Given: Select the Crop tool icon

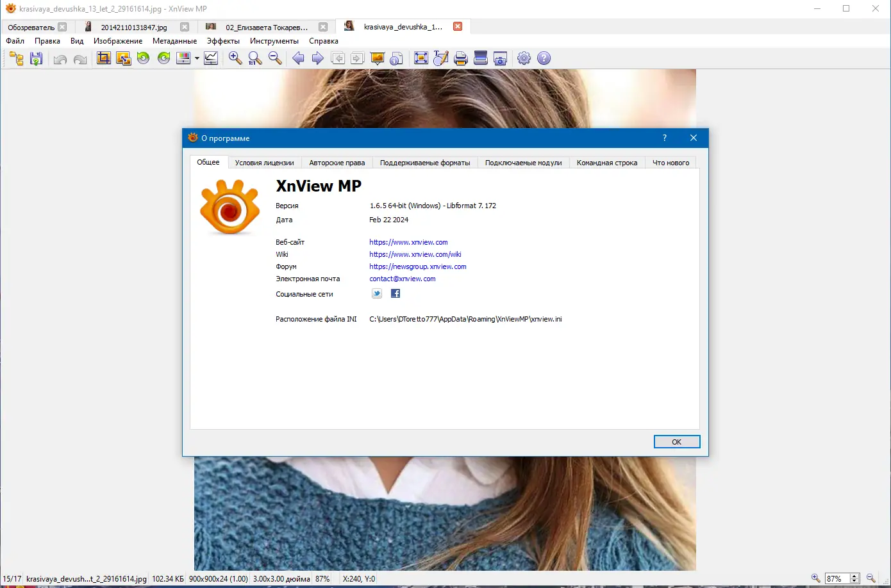Looking at the screenshot, I should (103, 59).
